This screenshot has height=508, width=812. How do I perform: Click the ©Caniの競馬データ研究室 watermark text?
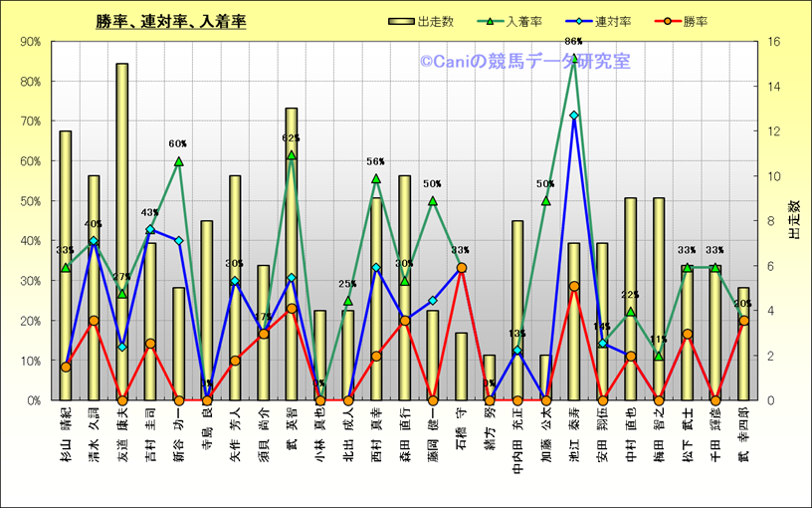coord(524,62)
